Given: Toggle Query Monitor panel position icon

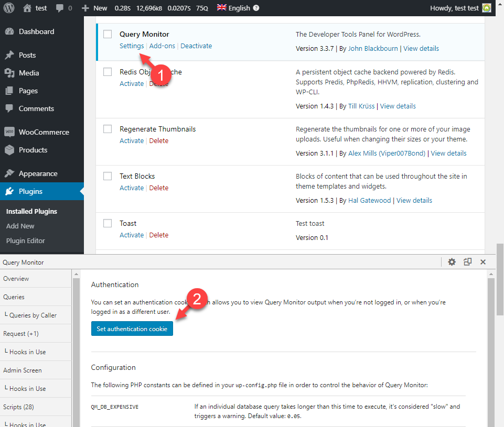Looking at the screenshot, I should [x=468, y=262].
